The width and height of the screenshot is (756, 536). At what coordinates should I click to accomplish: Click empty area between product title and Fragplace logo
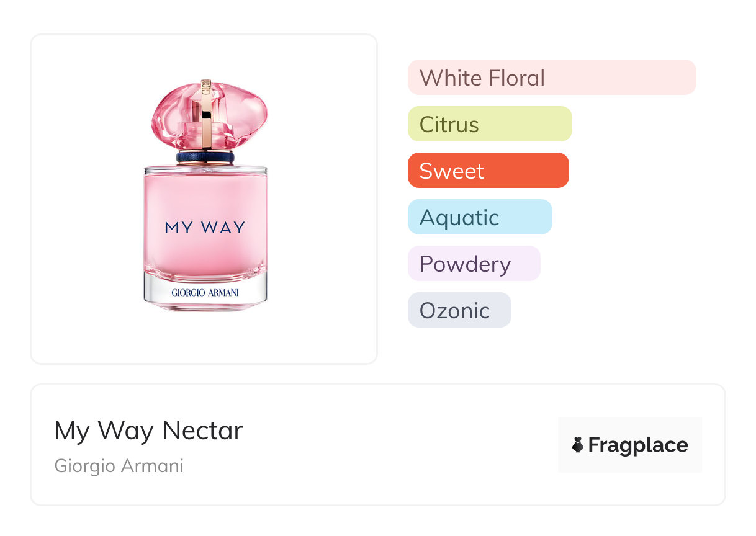point(397,445)
